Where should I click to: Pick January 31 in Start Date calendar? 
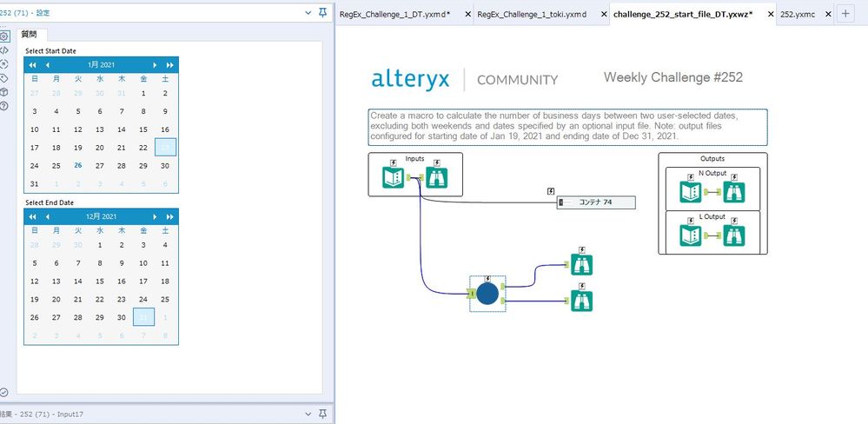coord(35,184)
